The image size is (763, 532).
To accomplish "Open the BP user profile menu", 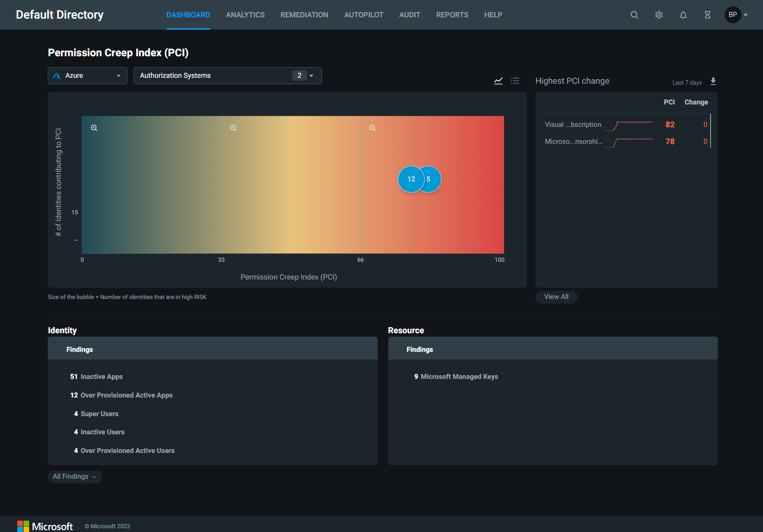I will pos(736,15).
